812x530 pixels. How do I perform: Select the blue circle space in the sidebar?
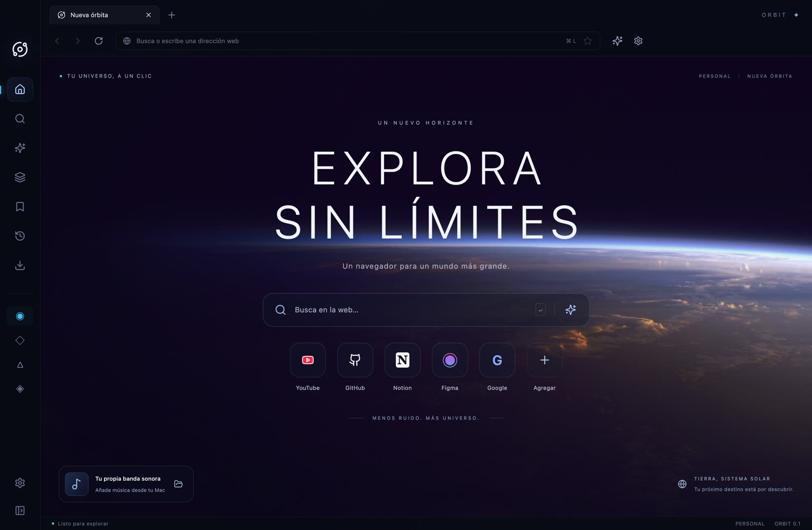pos(20,316)
